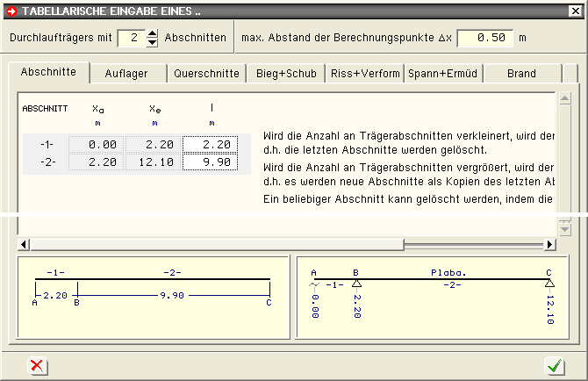
Task: Switch to the Brand tab
Action: pyautogui.click(x=521, y=74)
